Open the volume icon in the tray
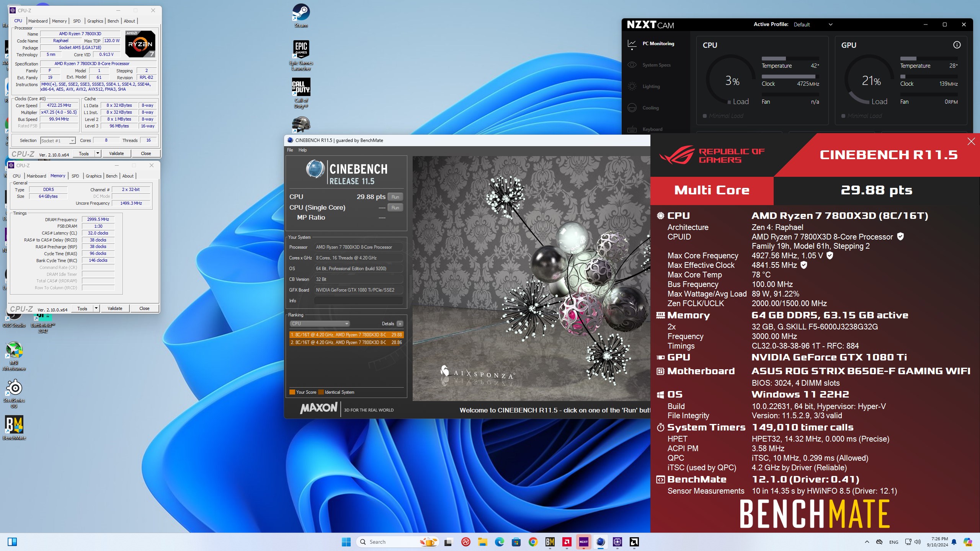 coord(918,542)
